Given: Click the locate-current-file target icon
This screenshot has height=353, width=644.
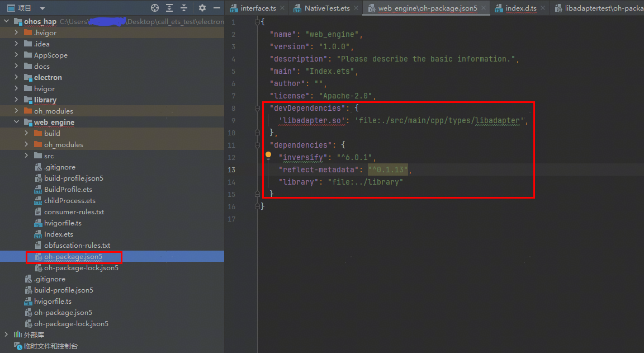Looking at the screenshot, I should 155,8.
